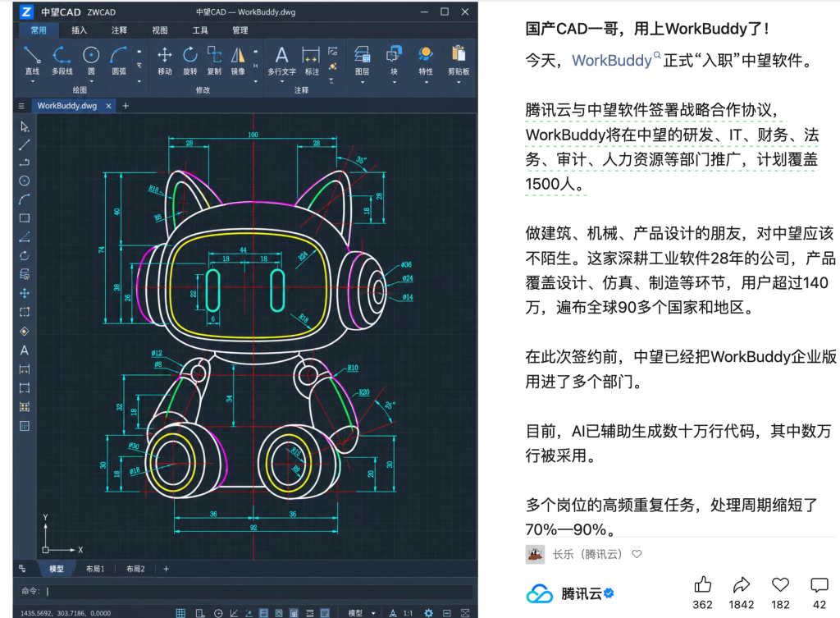Click the settings gear in status bar
The width and height of the screenshot is (840, 618).
[428, 612]
